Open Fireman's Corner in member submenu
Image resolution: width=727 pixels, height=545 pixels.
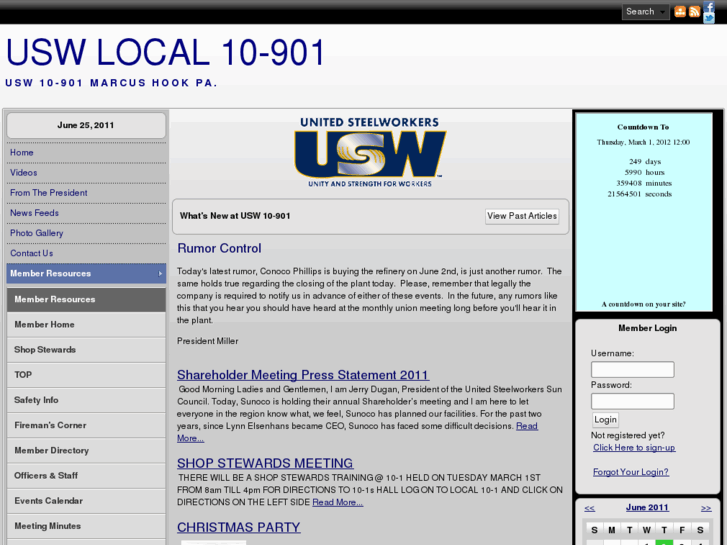[x=86, y=425]
